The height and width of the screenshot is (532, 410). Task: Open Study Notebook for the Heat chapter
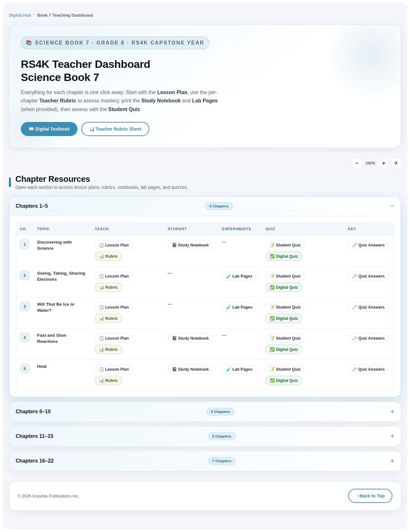point(190,369)
